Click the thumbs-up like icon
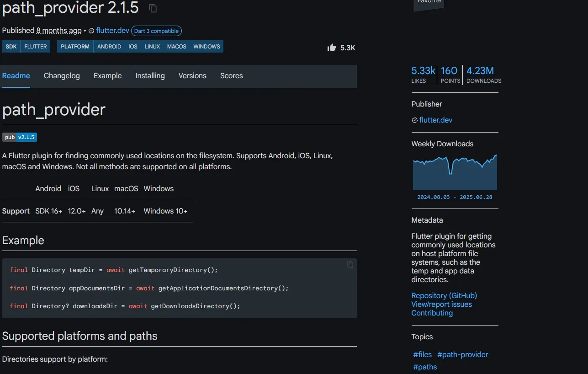588x374 pixels. pos(332,47)
